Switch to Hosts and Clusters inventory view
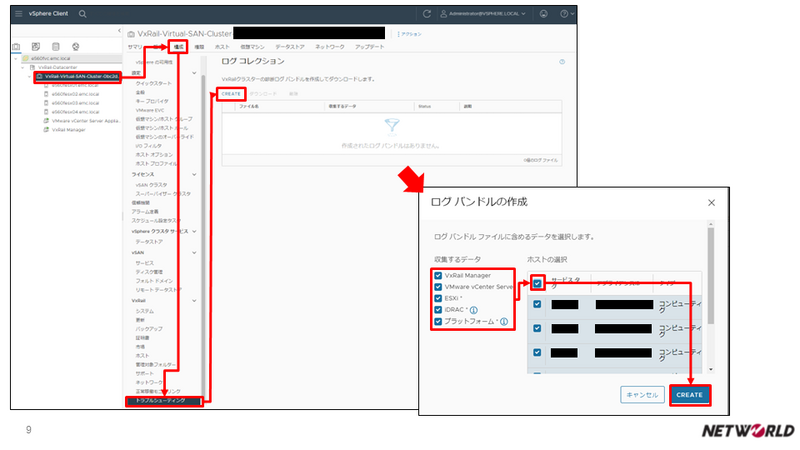 16,46
